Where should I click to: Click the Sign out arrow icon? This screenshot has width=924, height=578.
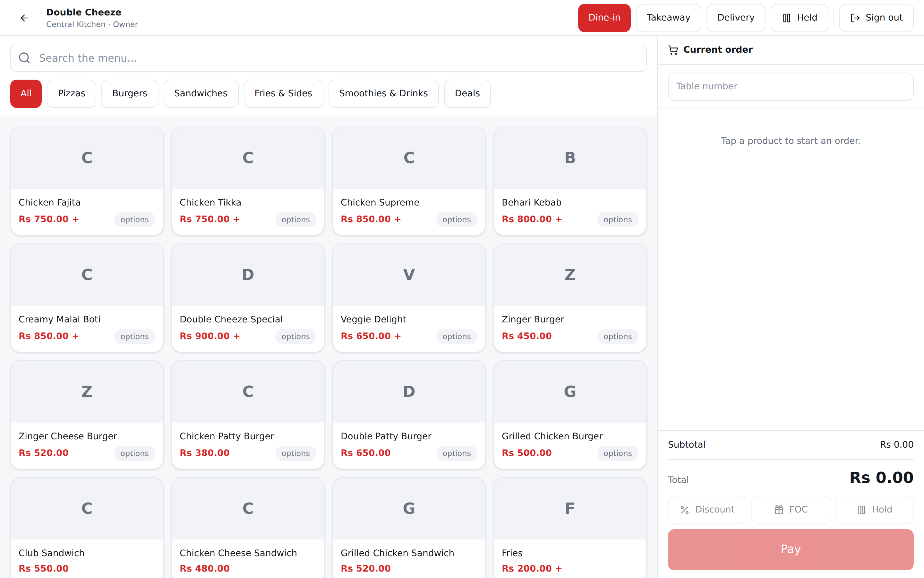pyautogui.click(x=855, y=18)
